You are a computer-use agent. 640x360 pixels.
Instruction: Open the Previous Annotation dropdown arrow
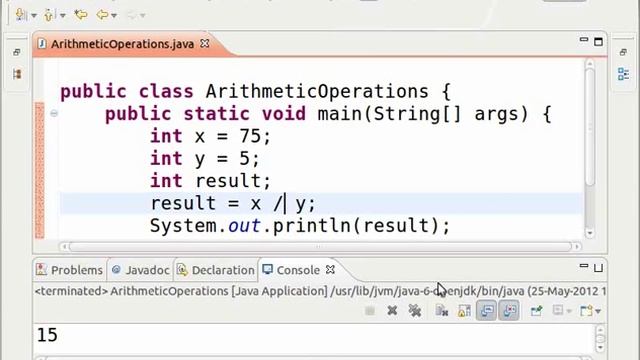coord(63,16)
